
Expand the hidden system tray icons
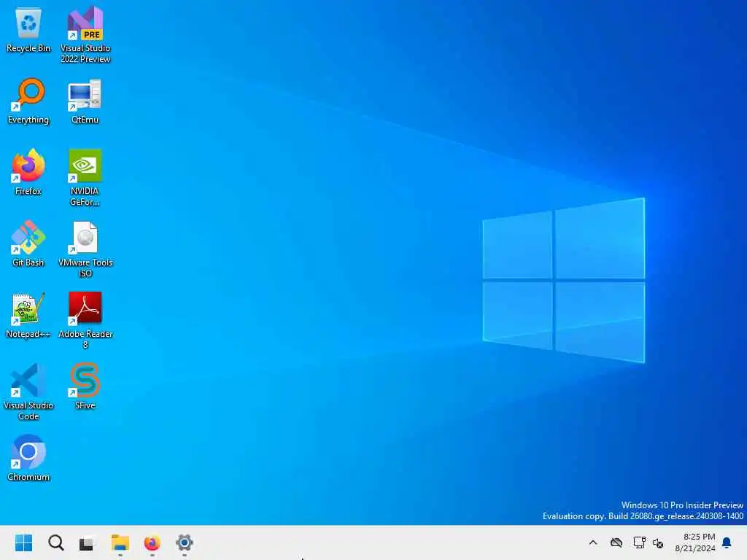coord(593,542)
